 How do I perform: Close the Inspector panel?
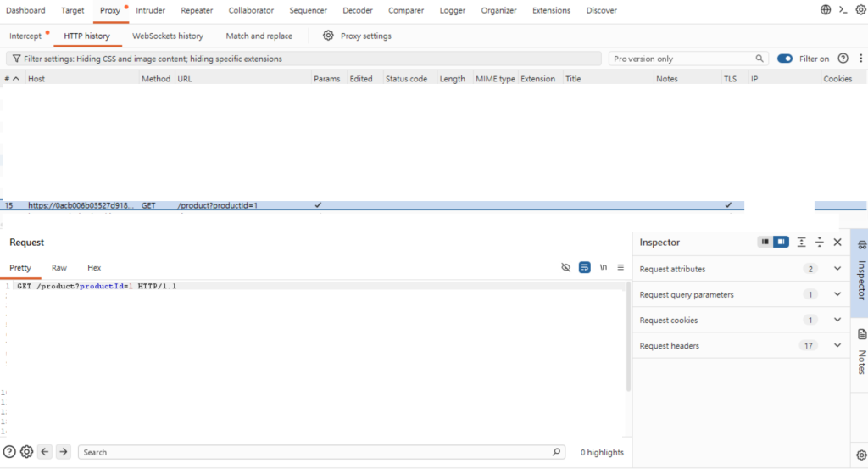pyautogui.click(x=837, y=242)
